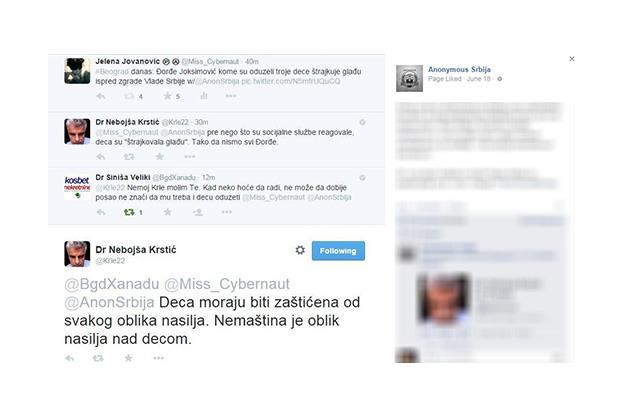Open the pic.twitter.com link in Jelena's tweet
Viewport: 620px width, 419px height.
291,81
